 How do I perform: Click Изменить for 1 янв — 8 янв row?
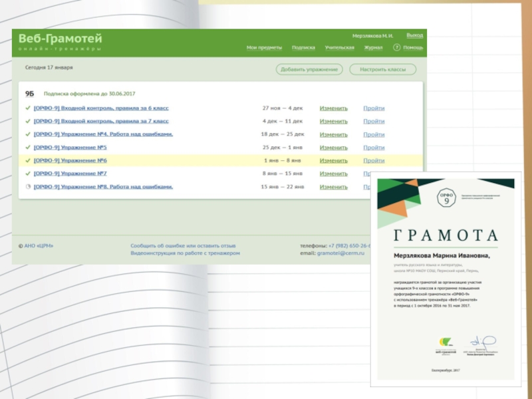coord(334,160)
